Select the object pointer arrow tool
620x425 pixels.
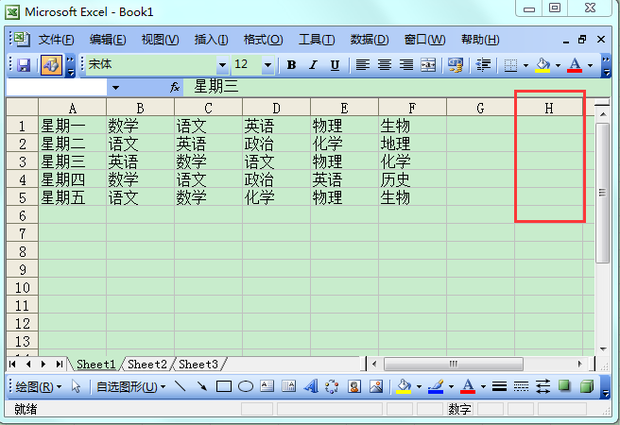point(76,386)
